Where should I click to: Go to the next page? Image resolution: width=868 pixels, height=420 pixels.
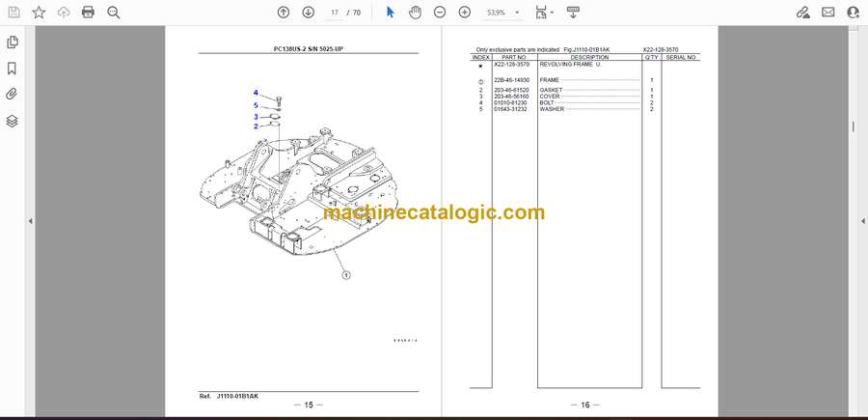tap(309, 13)
